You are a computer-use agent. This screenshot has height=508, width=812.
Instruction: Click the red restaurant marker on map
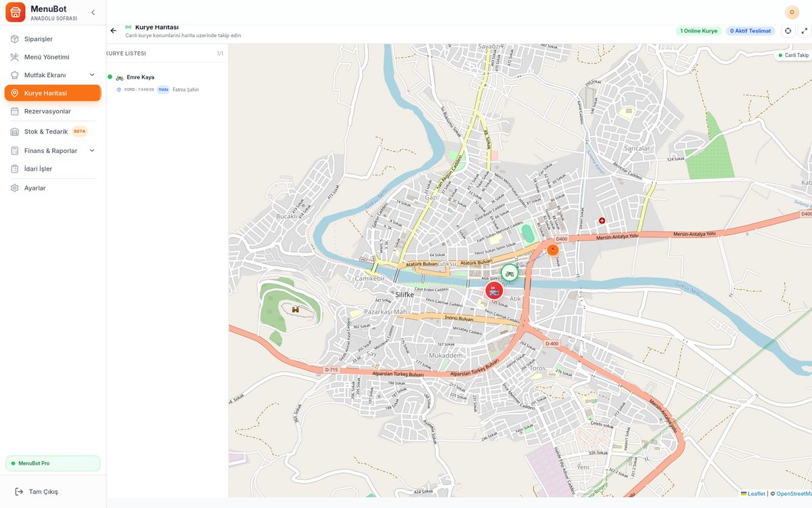(x=494, y=291)
